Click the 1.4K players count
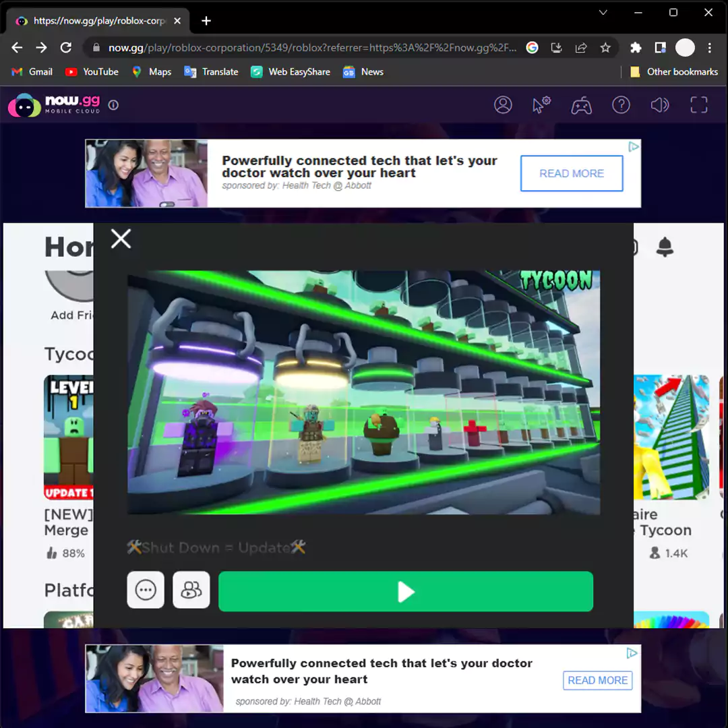728x728 pixels. point(676,553)
